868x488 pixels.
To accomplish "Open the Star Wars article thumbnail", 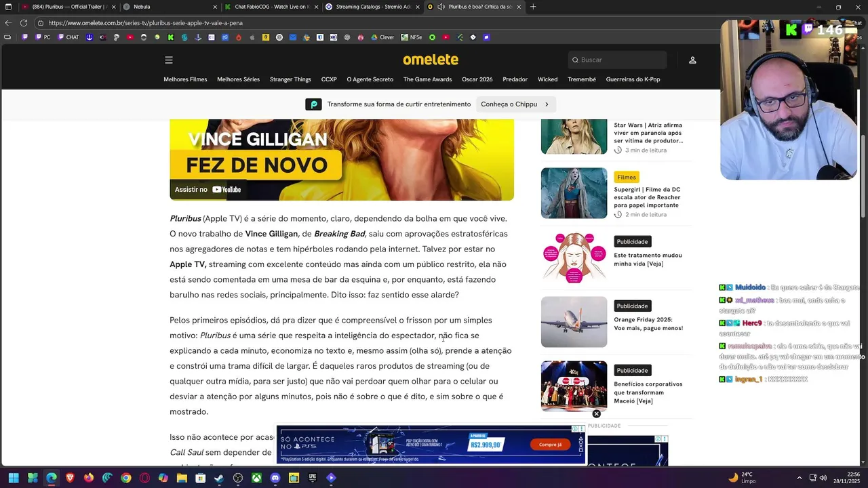I will (x=574, y=136).
